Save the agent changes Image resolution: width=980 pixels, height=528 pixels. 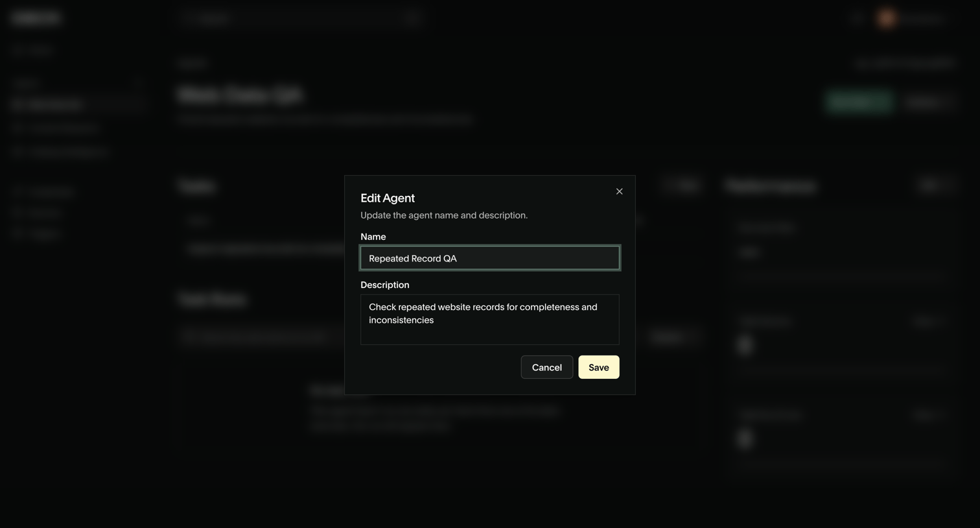pos(598,367)
